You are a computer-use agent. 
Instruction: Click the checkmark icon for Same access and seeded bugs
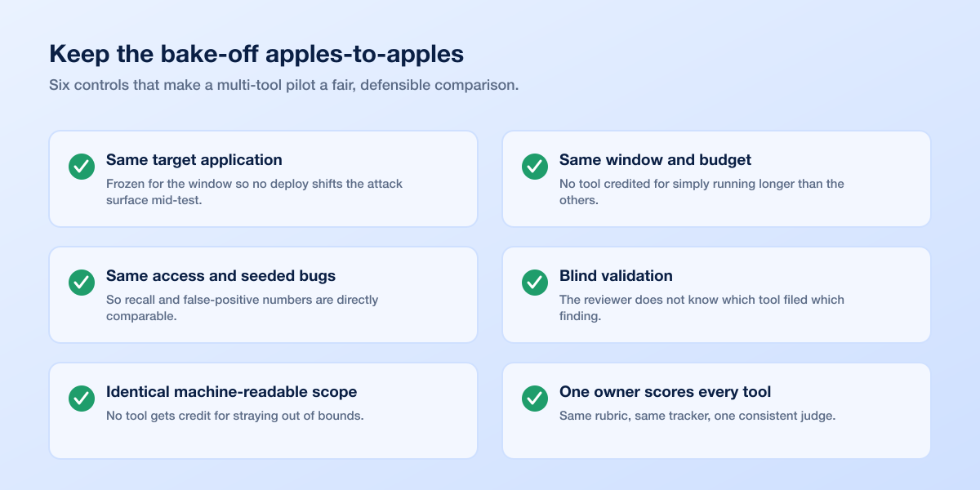82,283
